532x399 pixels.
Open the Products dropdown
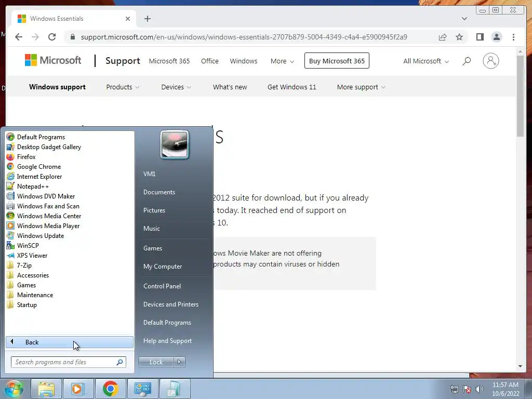[123, 87]
